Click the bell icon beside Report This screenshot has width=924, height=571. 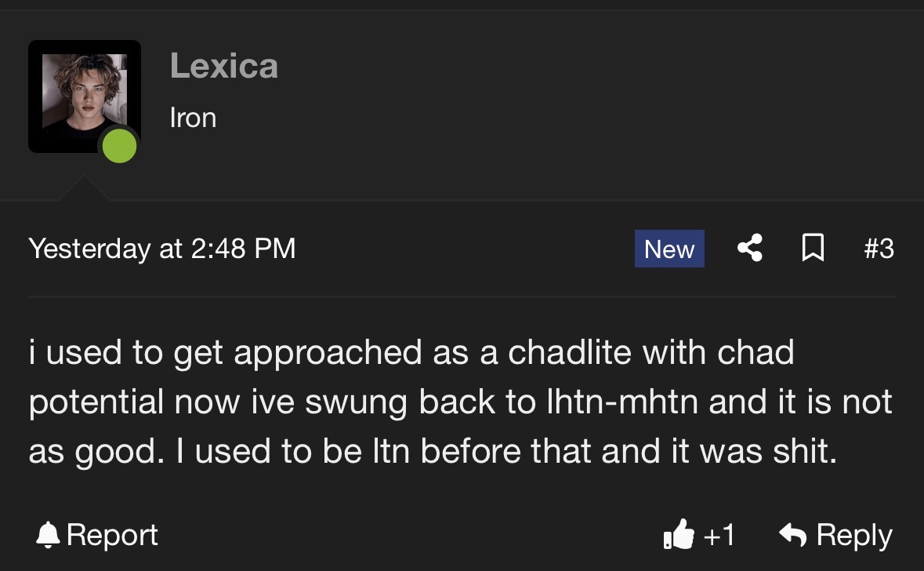tap(49, 535)
